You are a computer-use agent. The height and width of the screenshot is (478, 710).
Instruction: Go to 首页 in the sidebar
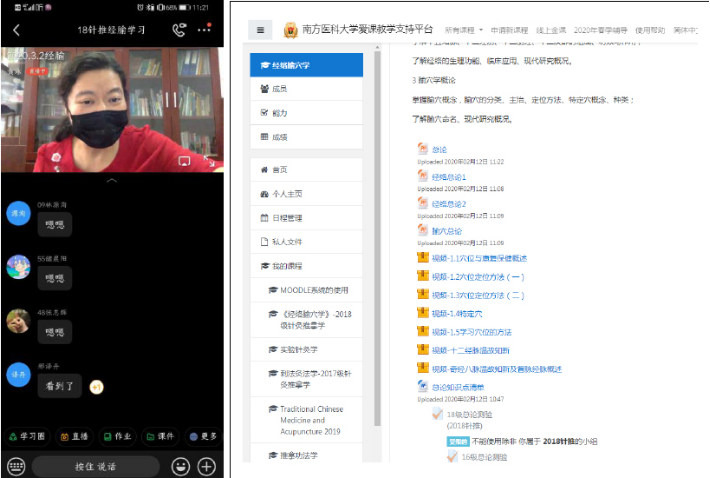pyautogui.click(x=307, y=169)
